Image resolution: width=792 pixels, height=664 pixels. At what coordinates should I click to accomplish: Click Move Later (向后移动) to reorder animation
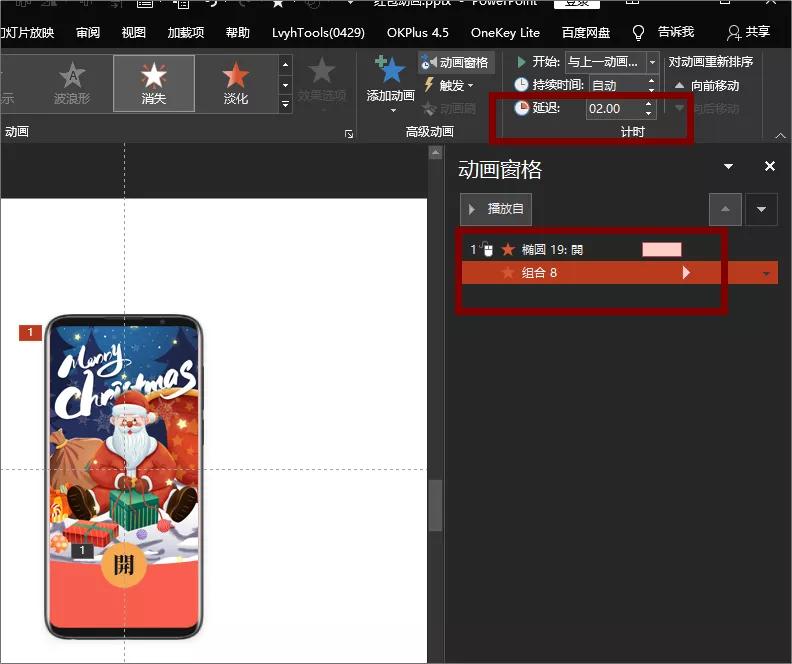pyautogui.click(x=708, y=108)
